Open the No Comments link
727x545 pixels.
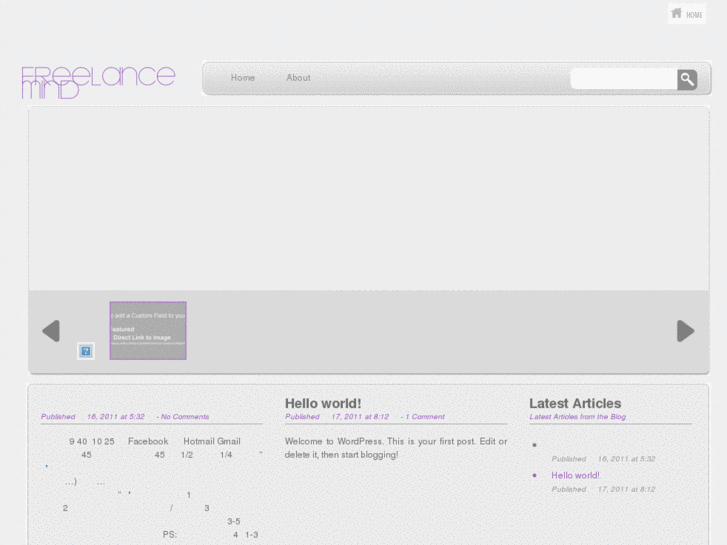pos(185,417)
